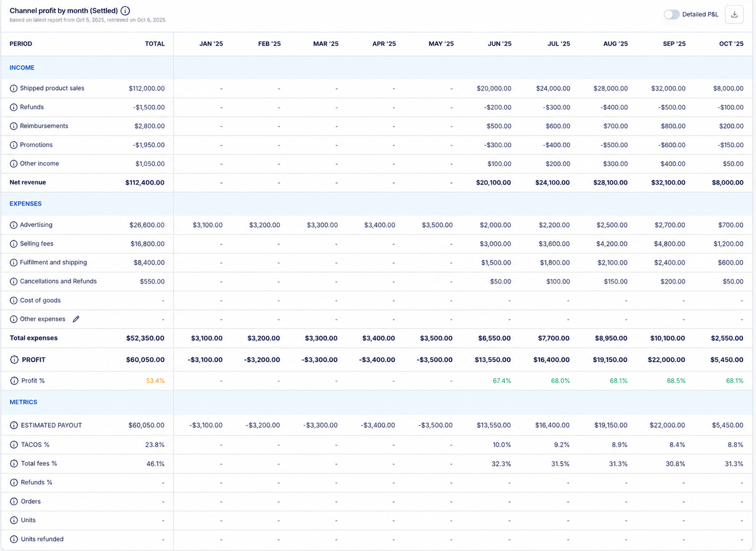This screenshot has height=551, width=756.
Task: Open the TACOS % info icon
Action: pos(14,445)
